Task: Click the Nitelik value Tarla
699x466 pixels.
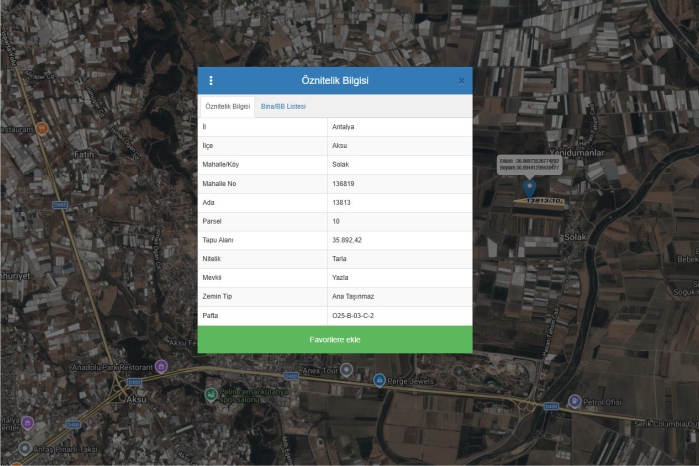Action: [x=339, y=259]
